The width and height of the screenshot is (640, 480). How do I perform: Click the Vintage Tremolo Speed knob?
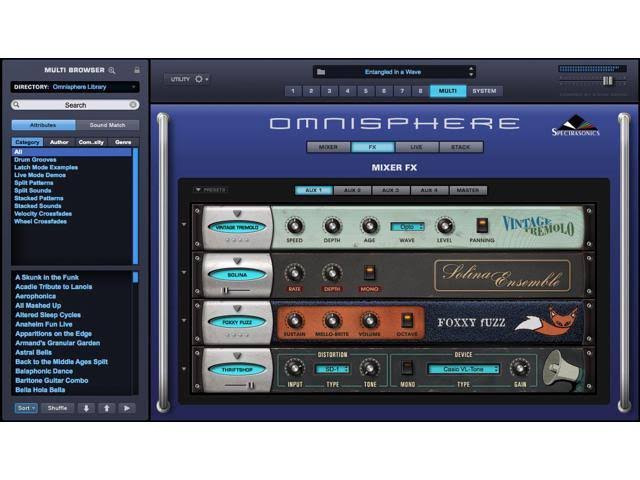pos(294,226)
